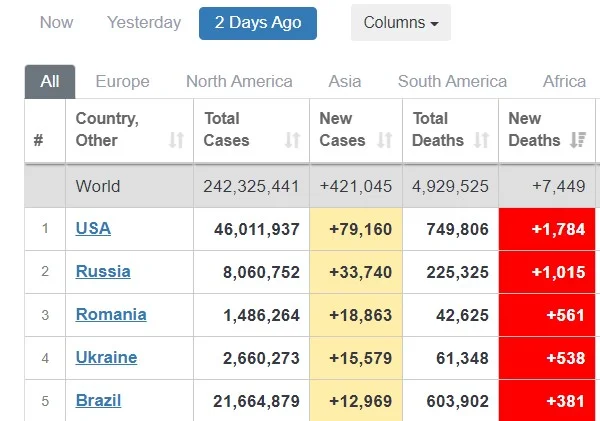The height and width of the screenshot is (421, 600).
Task: Show Yesterday's data
Action: [144, 22]
